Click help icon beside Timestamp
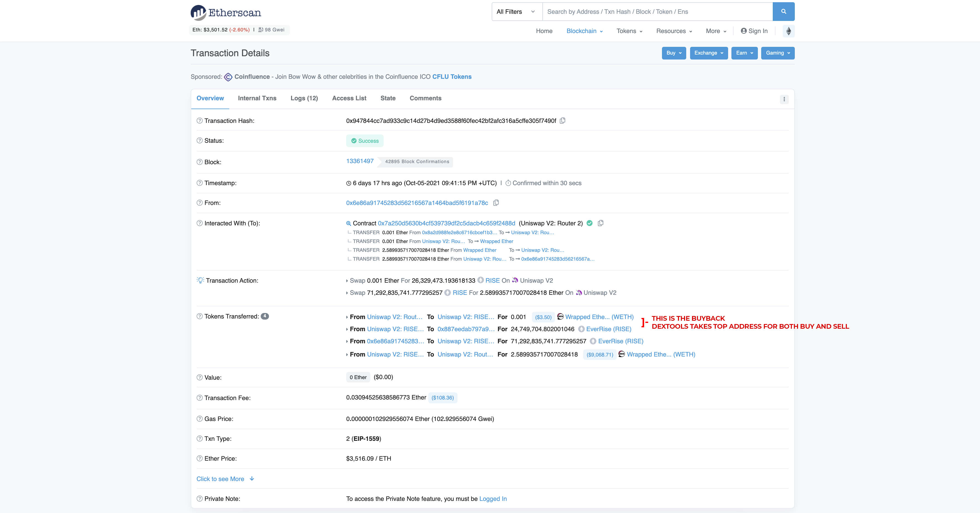Image resolution: width=980 pixels, height=513 pixels. coord(199,183)
